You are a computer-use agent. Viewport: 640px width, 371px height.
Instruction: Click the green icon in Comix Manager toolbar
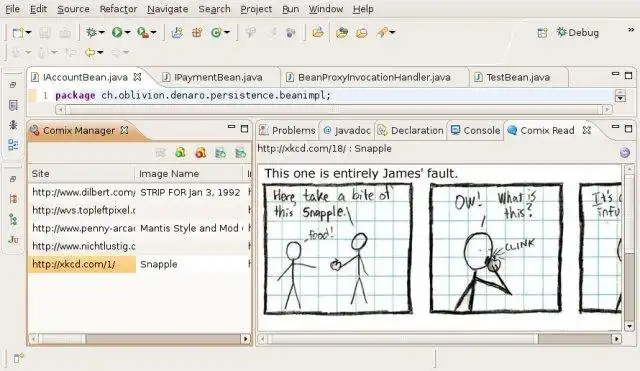(180, 153)
